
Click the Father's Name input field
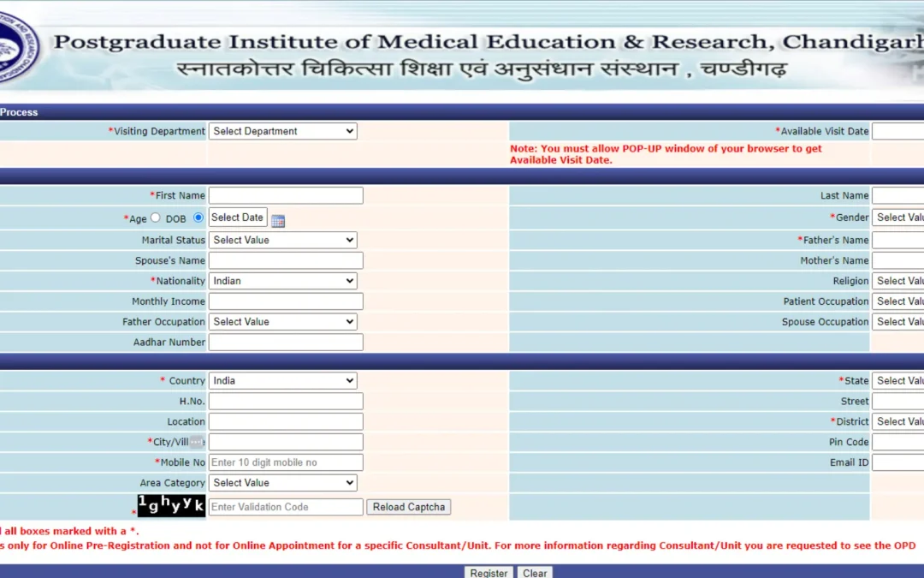tap(898, 240)
